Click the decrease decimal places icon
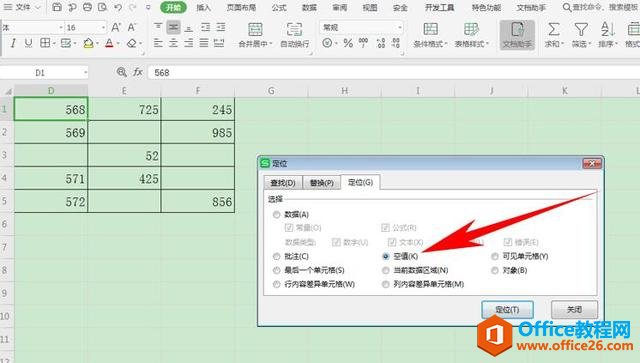The height and width of the screenshot is (363, 640). 396,43
